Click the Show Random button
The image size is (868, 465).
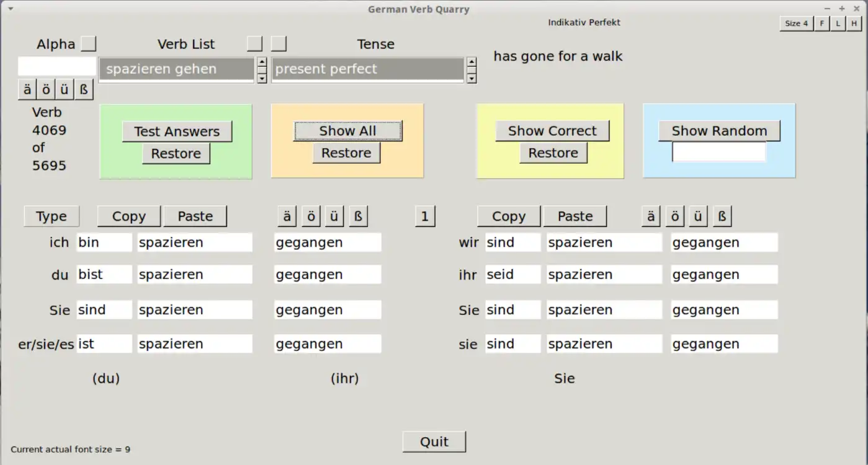coord(719,131)
